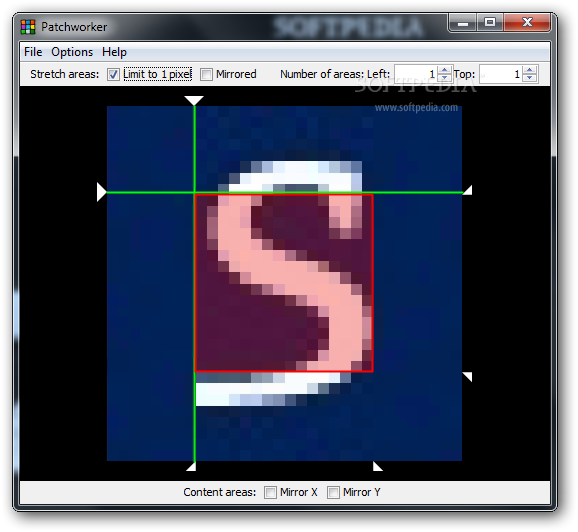Enable the Mirror X checkbox
The image size is (578, 532).
pos(270,492)
